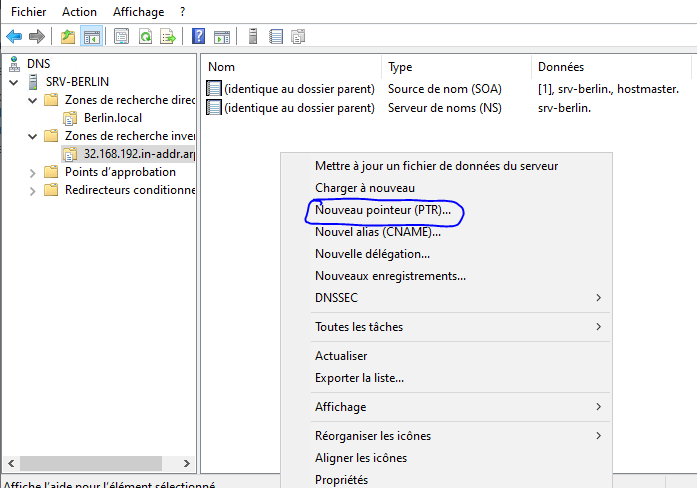Open the Action menu in menu bar
Screen dimensions: 697x488
(x=79, y=12)
